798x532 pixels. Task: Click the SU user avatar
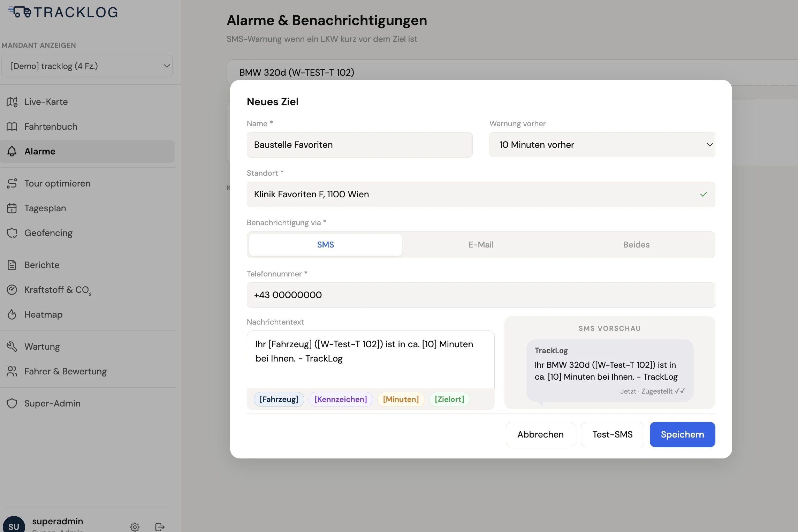(x=14, y=526)
